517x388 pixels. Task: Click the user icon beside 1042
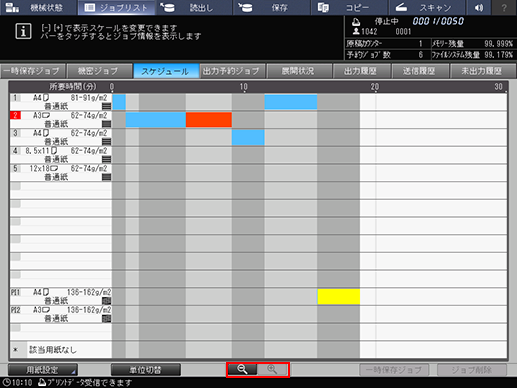coord(356,31)
